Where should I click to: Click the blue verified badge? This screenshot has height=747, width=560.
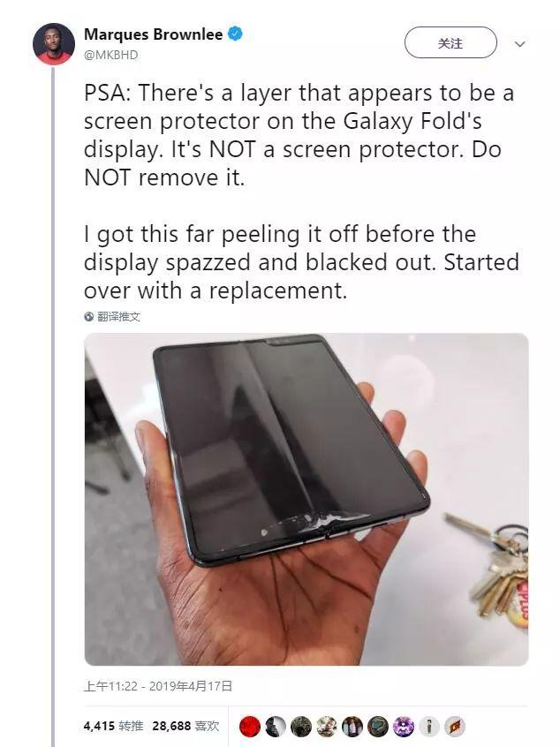pos(235,34)
